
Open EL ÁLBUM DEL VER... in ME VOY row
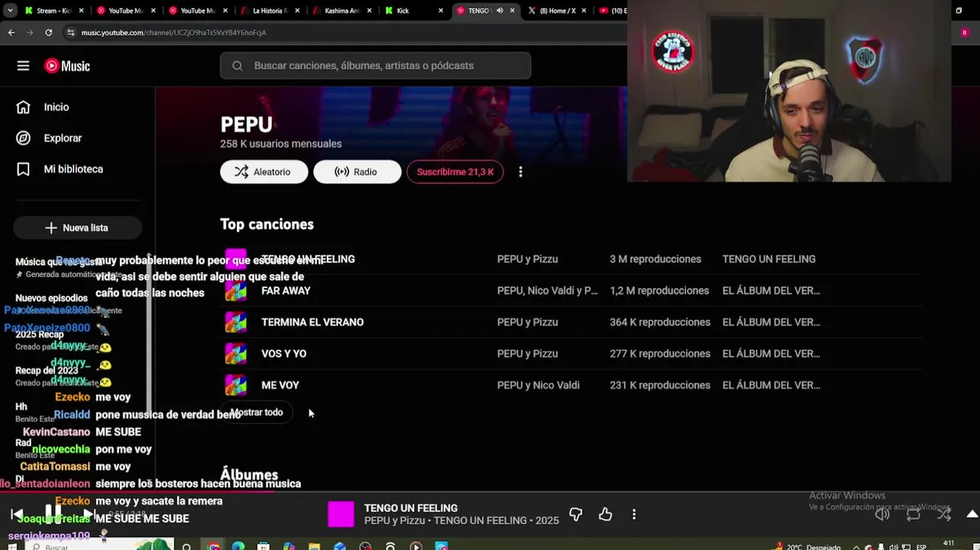(x=771, y=385)
